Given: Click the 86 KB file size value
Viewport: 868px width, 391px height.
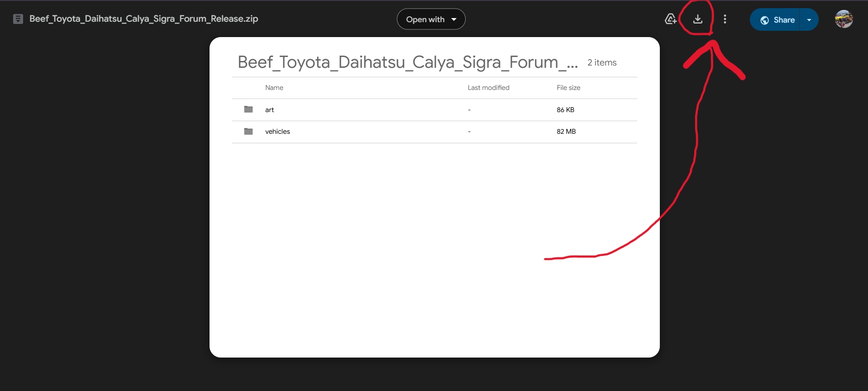Looking at the screenshot, I should (x=565, y=110).
